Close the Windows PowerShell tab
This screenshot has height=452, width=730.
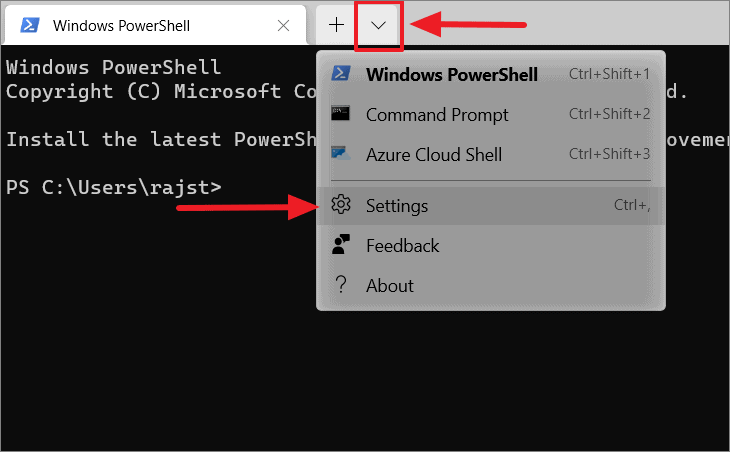[x=284, y=26]
